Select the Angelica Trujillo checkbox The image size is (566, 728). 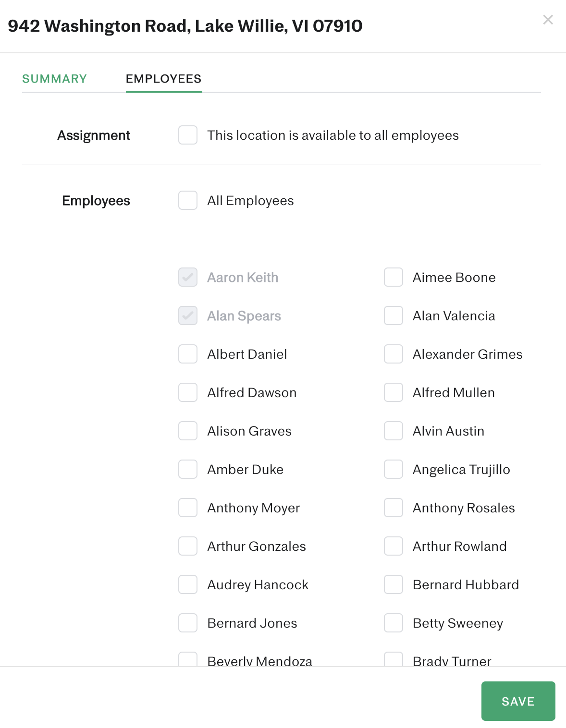point(394,469)
